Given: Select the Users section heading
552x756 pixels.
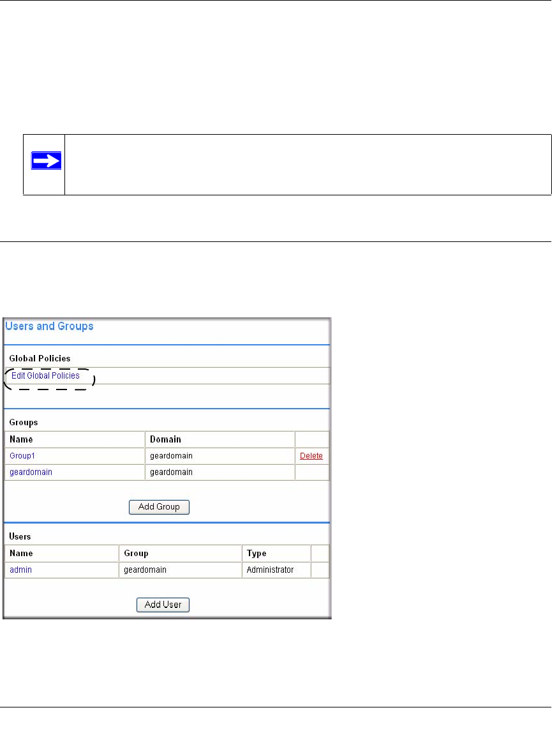Looking at the screenshot, I should tap(20, 536).
